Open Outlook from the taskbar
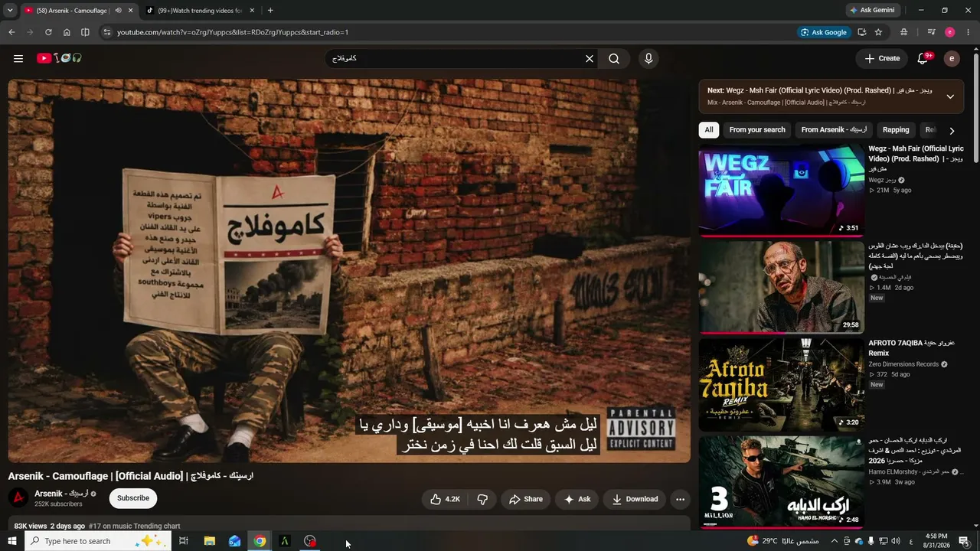Image resolution: width=980 pixels, height=551 pixels. 235,541
